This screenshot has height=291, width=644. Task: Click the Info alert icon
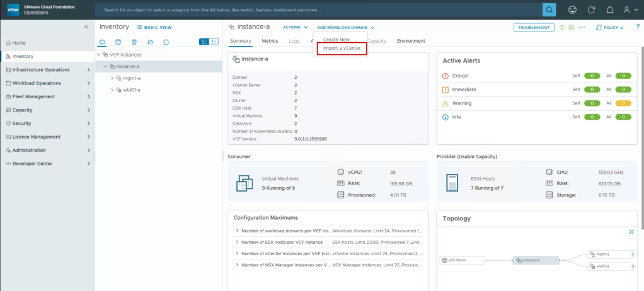[x=446, y=117]
